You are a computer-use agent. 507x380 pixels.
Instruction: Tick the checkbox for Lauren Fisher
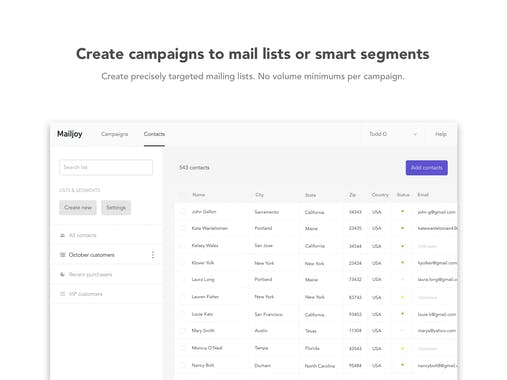[182, 297]
